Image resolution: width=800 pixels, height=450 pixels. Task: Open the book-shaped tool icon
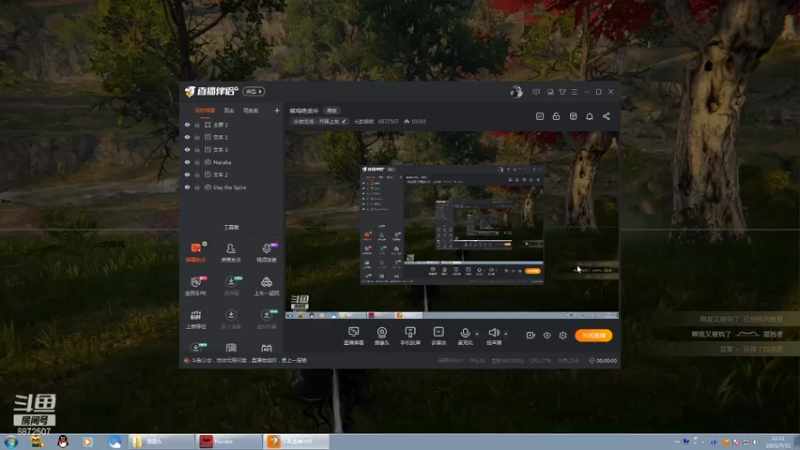231,348
